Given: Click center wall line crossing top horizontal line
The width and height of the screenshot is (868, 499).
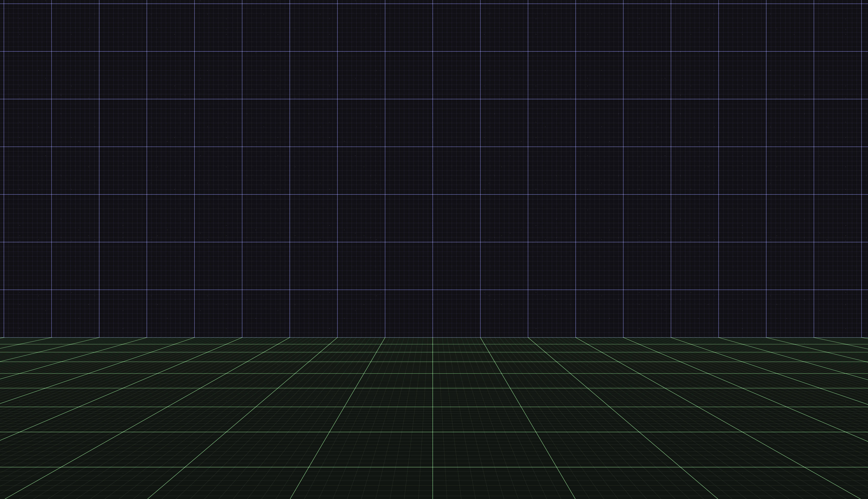Looking at the screenshot, I should point(432,4).
